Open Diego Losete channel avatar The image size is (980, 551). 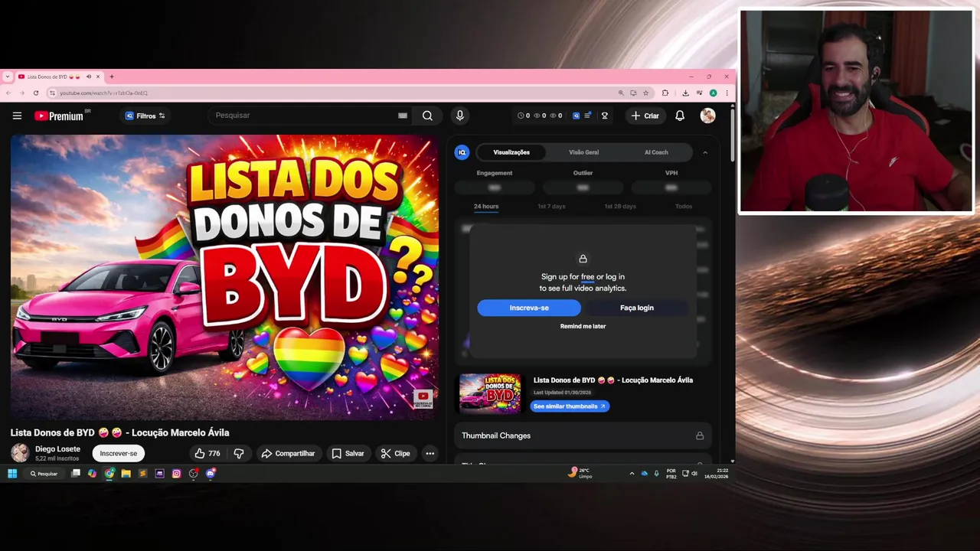pyautogui.click(x=20, y=453)
